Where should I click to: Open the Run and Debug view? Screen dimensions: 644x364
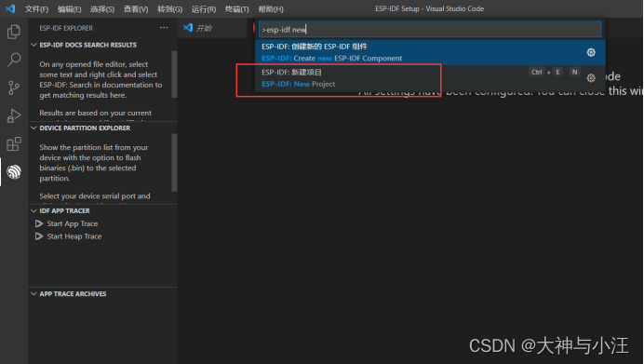click(x=14, y=115)
